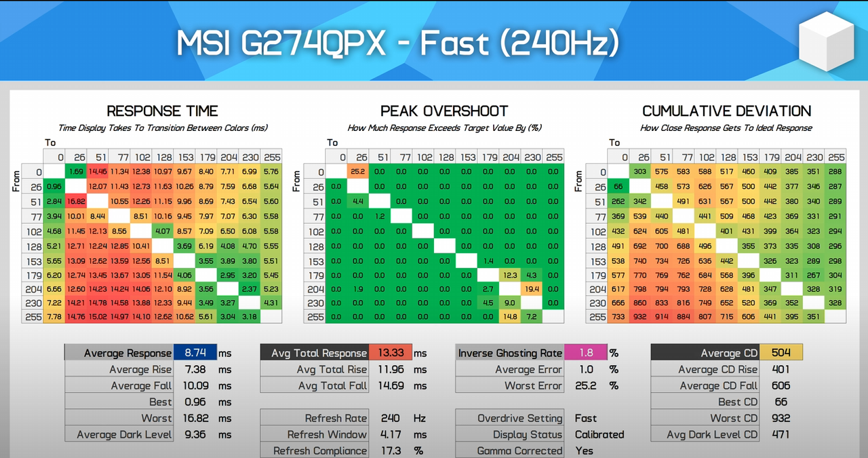Select the Overdrive Setting value Fast

tap(586, 418)
